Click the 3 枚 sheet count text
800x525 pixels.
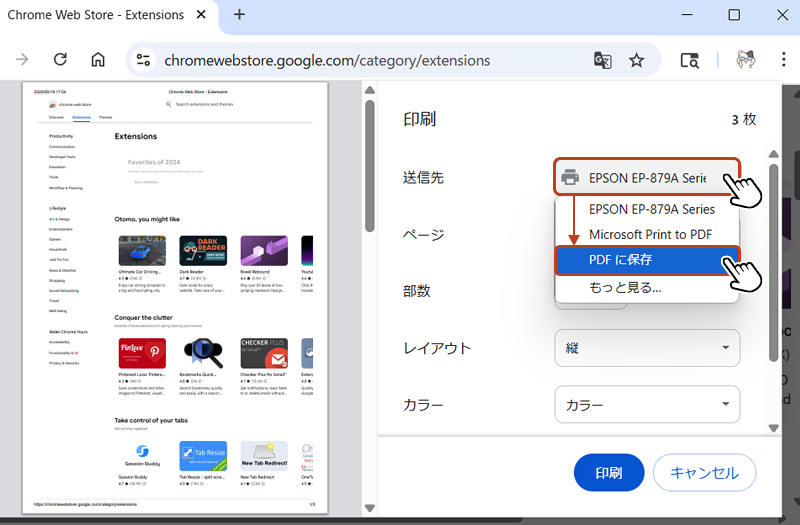[x=744, y=119]
